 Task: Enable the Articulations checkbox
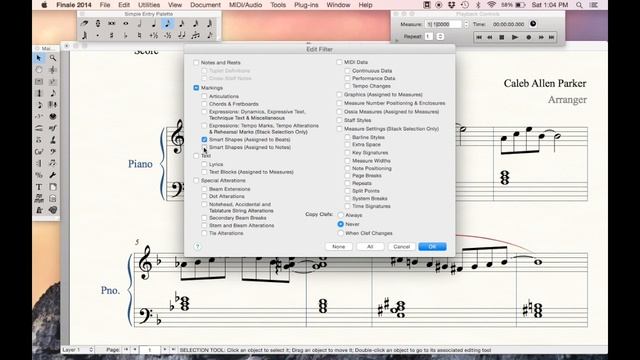(x=204, y=96)
